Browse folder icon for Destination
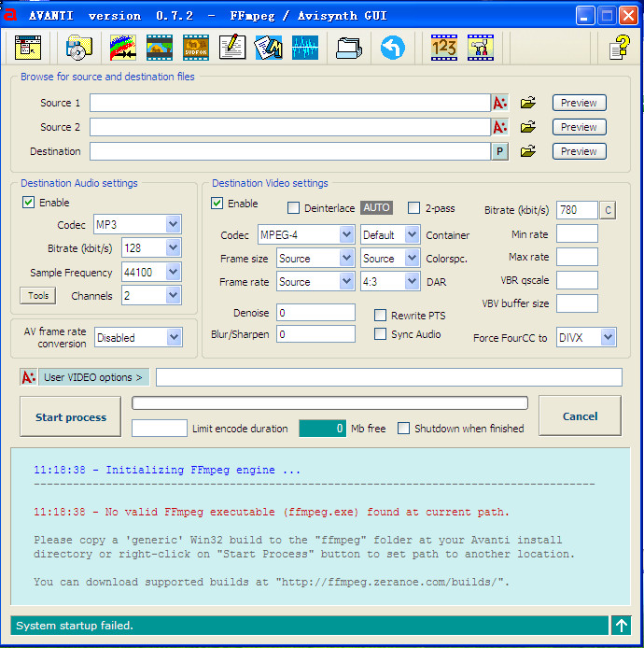This screenshot has height=648, width=644. pyautogui.click(x=527, y=151)
